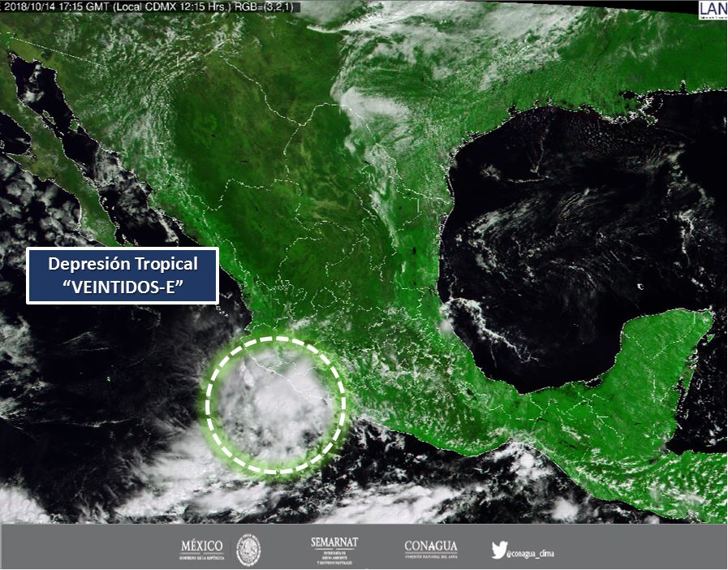Click the LAN logo in the corner

713,8
